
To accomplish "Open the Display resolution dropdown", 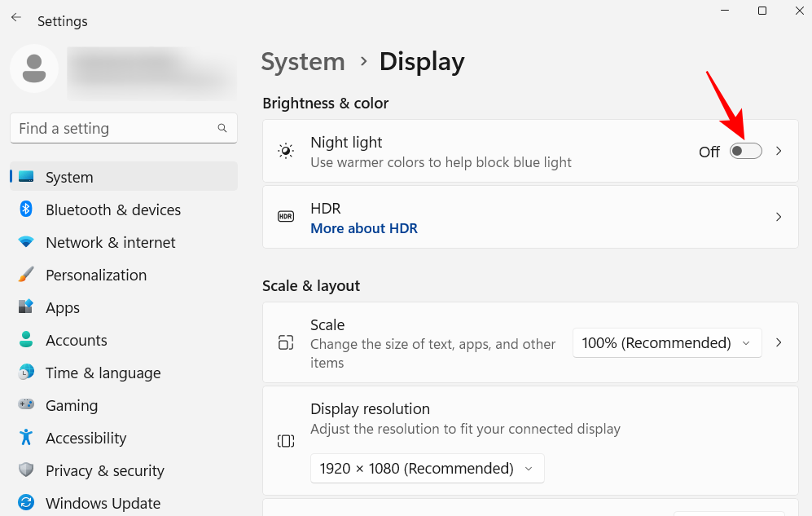I will pos(427,469).
